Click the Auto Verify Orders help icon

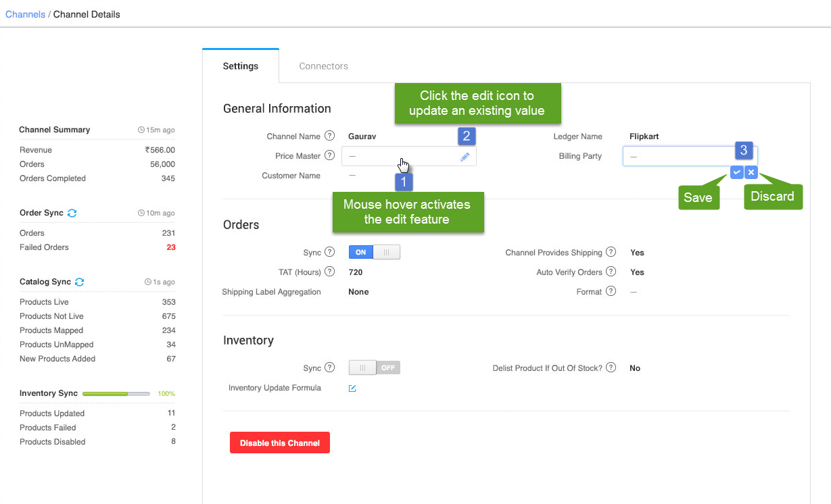611,272
